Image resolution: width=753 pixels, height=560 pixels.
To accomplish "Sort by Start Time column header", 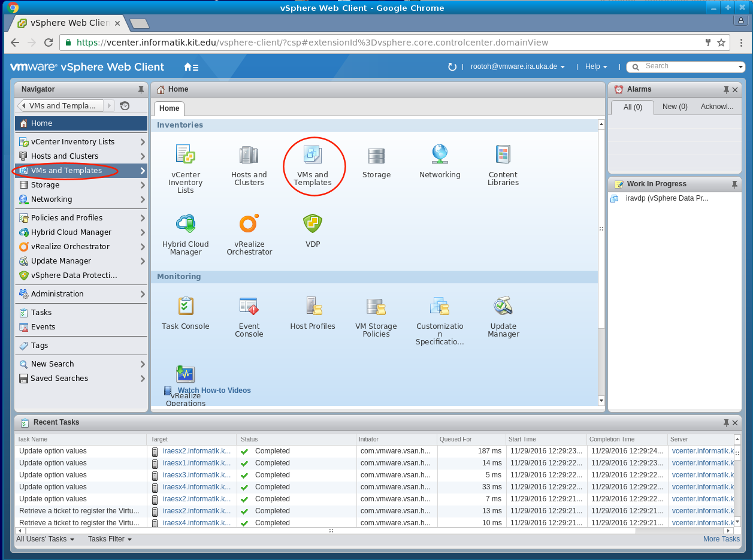I will (546, 440).
